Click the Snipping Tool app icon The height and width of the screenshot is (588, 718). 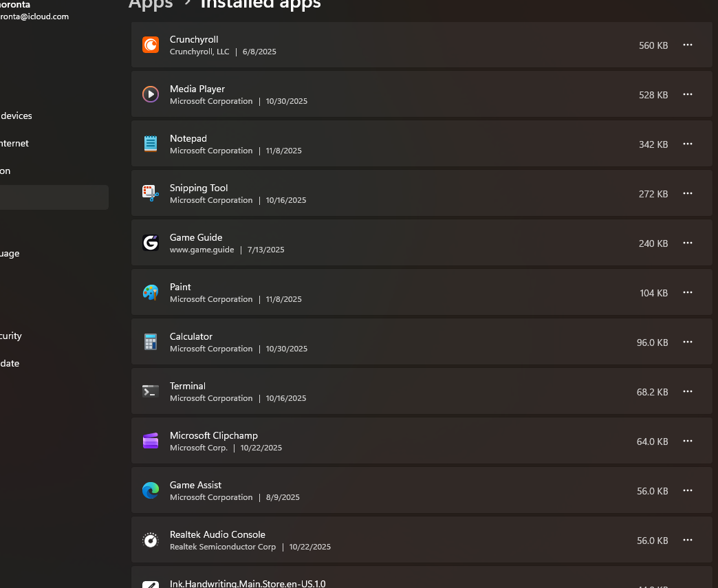(x=151, y=193)
